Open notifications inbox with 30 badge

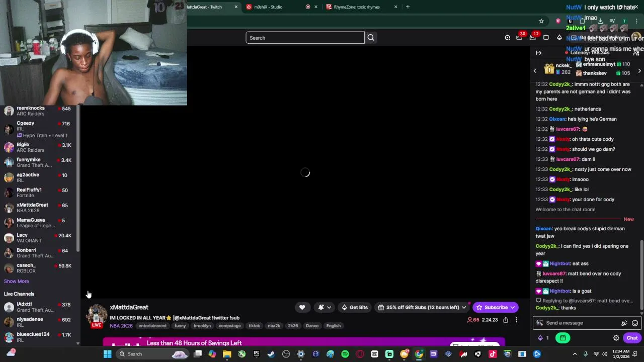click(x=520, y=37)
